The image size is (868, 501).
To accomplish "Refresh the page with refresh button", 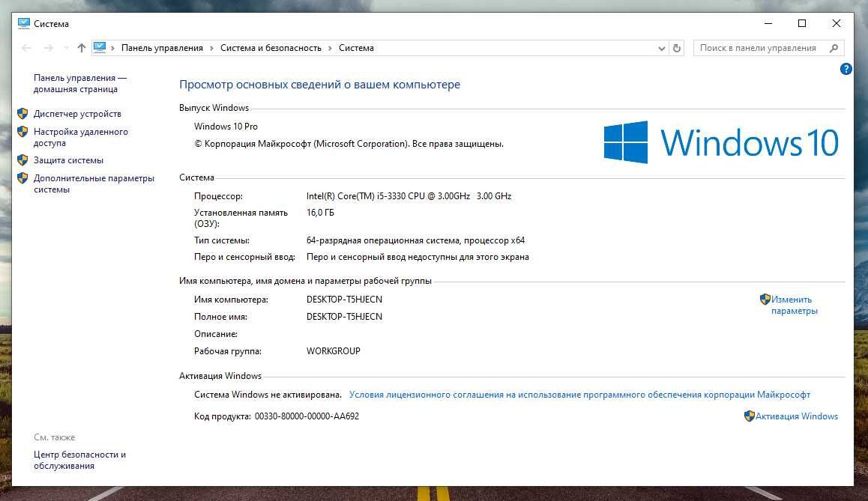I will point(676,48).
